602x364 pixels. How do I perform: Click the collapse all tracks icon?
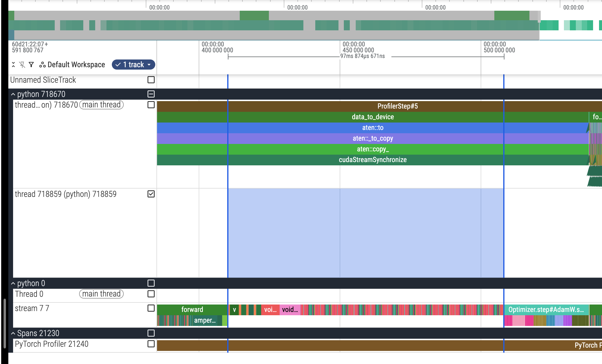(13, 65)
